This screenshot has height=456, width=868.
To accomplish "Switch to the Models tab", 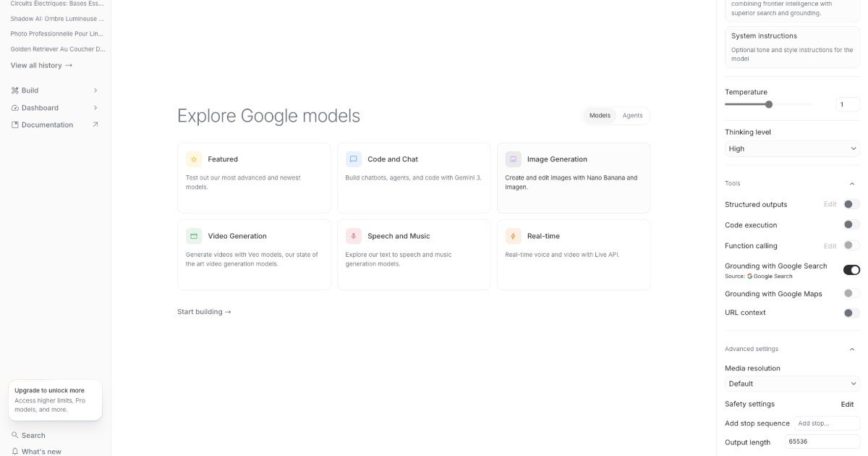I will (600, 116).
